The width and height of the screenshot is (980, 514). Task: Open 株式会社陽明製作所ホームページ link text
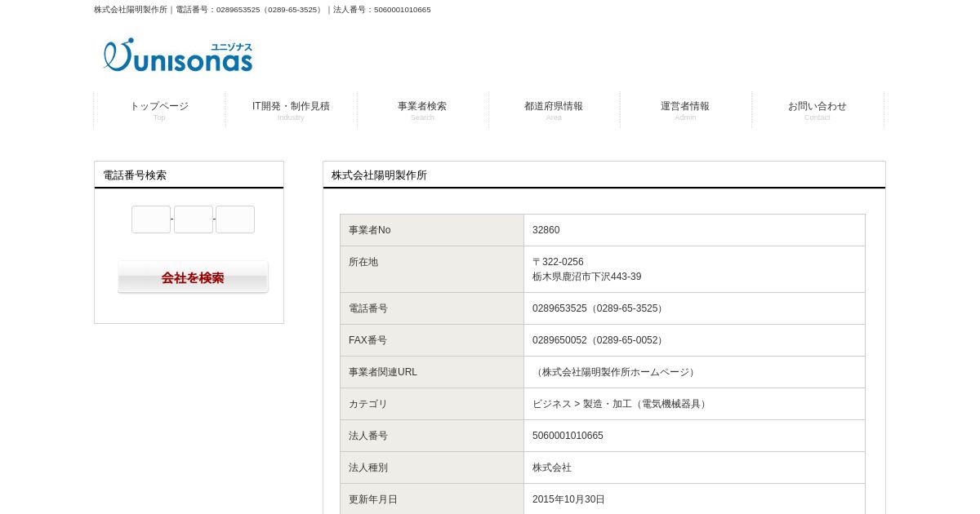tap(615, 372)
